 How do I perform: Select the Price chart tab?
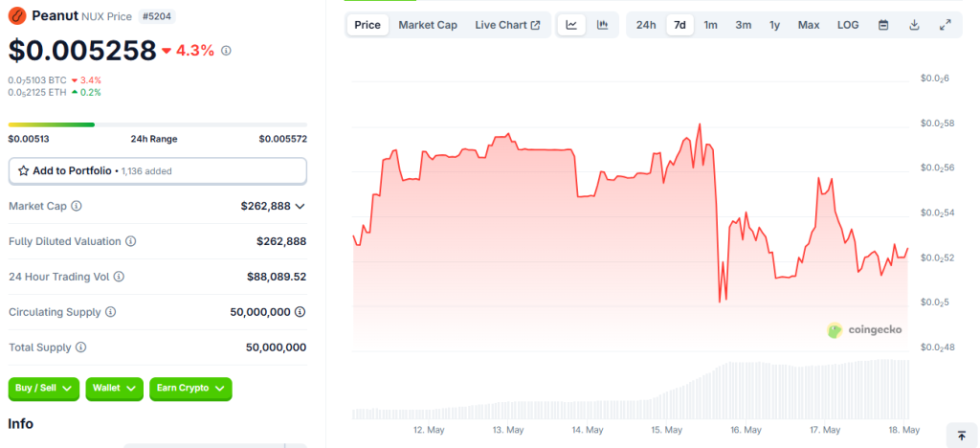367,25
